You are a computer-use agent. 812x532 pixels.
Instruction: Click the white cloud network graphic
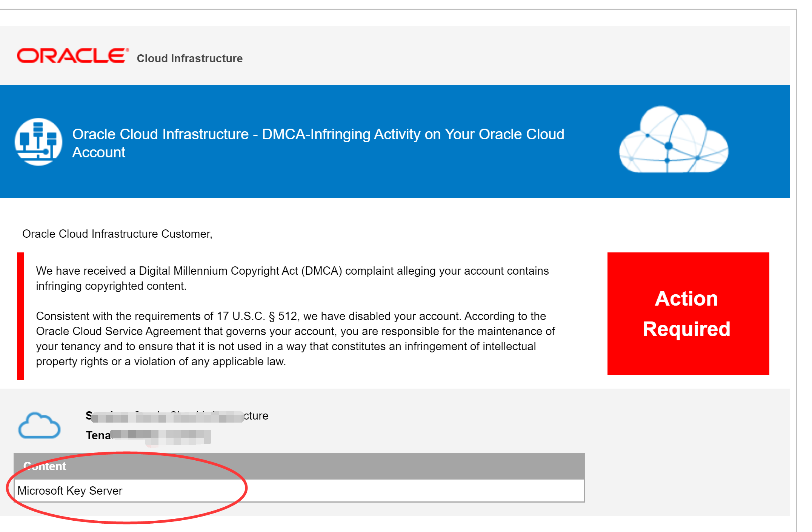[674, 140]
